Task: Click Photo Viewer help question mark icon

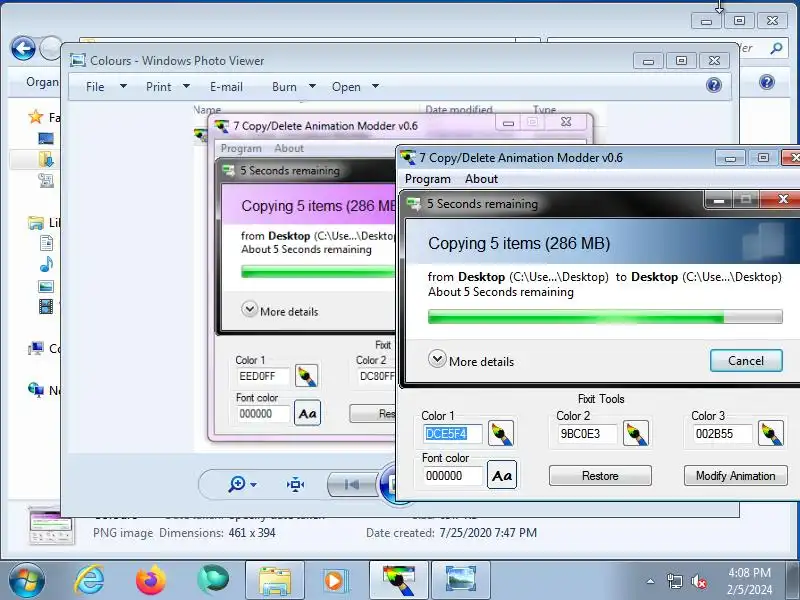Action: [x=714, y=85]
